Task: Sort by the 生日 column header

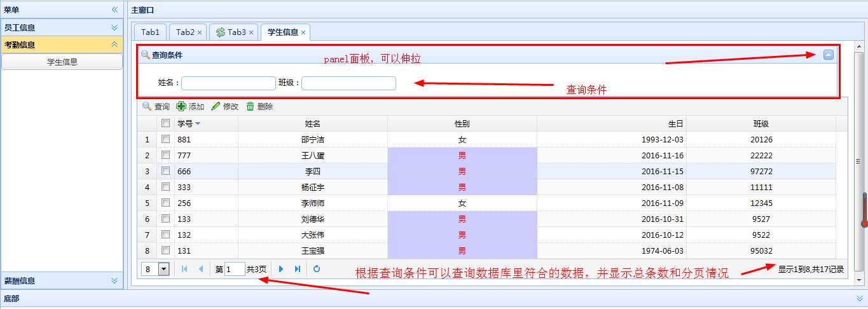Action: [x=612, y=123]
